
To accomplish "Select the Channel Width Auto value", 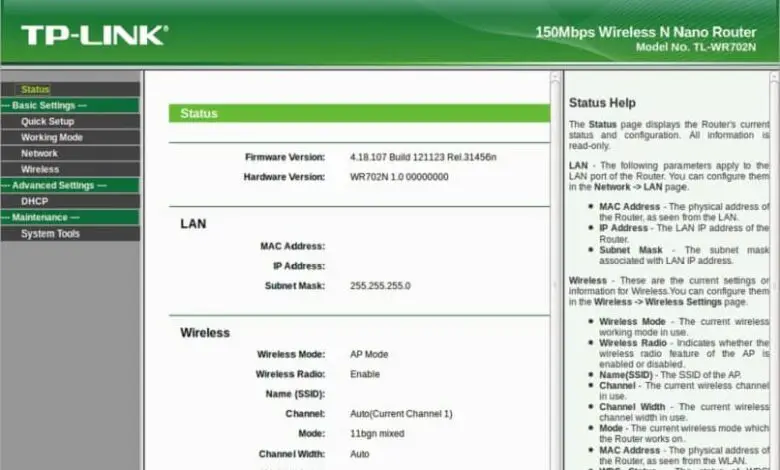I will [x=360, y=454].
